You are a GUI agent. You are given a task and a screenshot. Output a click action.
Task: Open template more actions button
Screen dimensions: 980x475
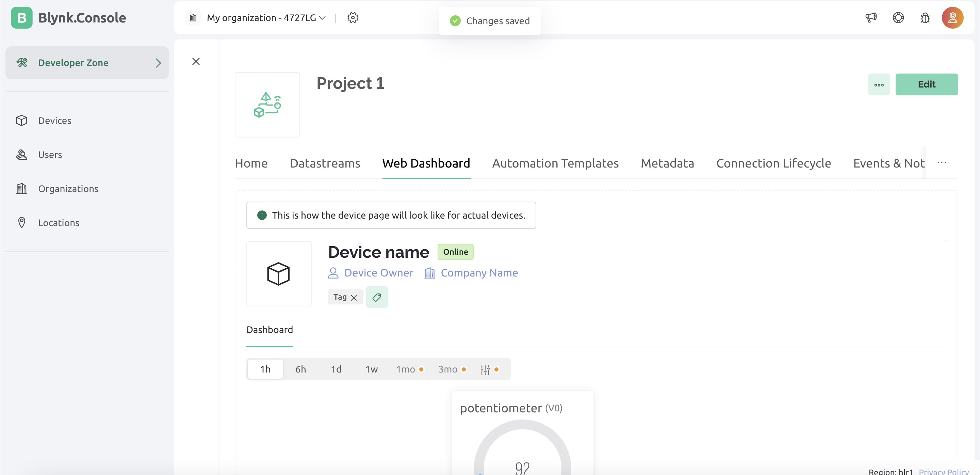879,84
